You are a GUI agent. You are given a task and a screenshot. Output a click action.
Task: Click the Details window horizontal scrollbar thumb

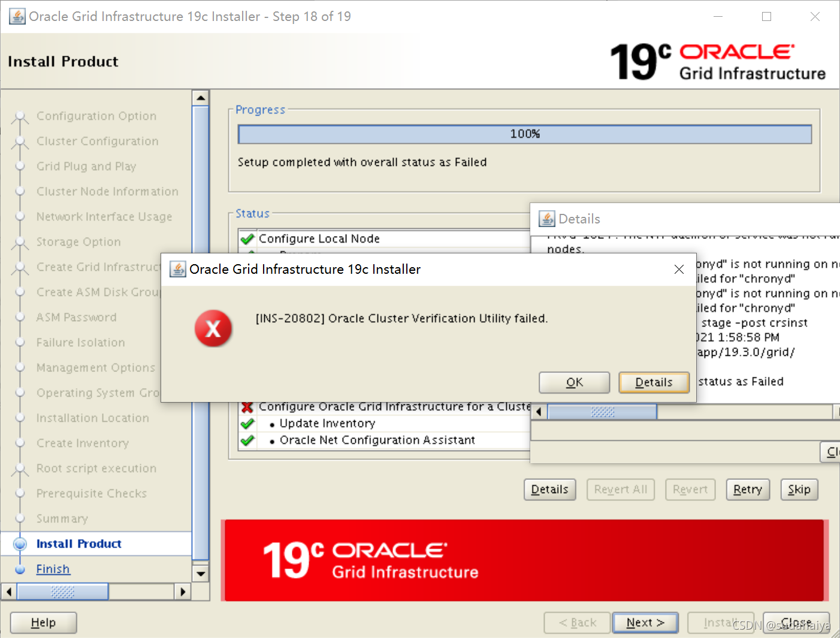click(602, 412)
